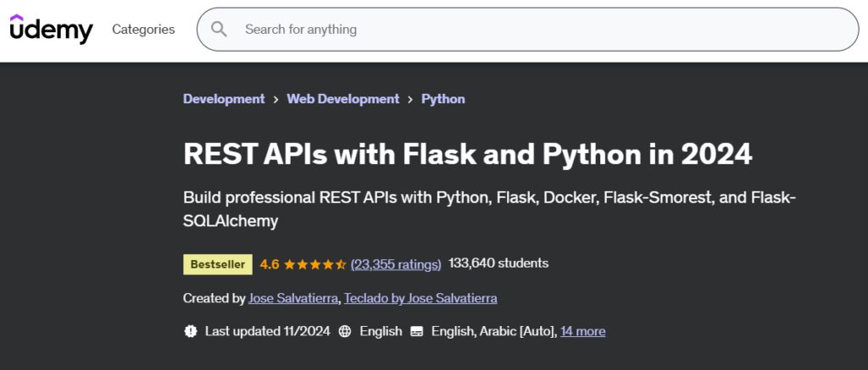The height and width of the screenshot is (370, 868).
Task: Open Teclado by Jose Salvatierra profile
Action: (421, 298)
